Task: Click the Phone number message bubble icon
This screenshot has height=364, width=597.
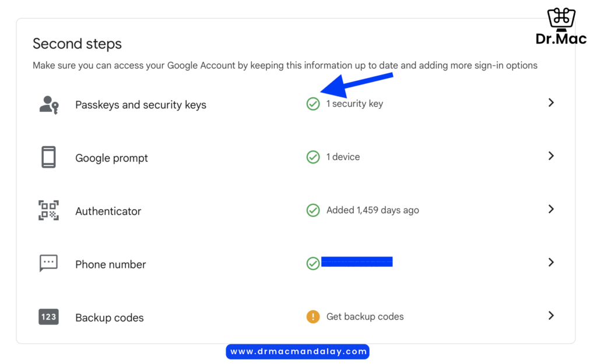Action: pos(48,263)
